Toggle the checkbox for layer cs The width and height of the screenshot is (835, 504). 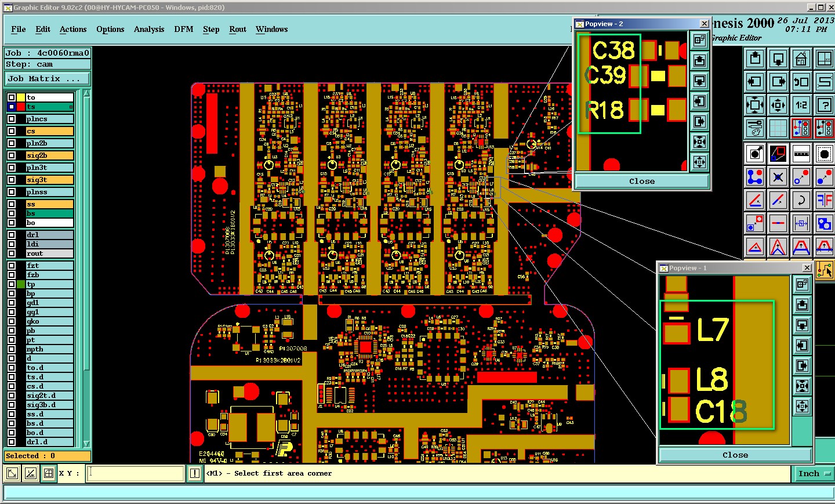click(12, 131)
